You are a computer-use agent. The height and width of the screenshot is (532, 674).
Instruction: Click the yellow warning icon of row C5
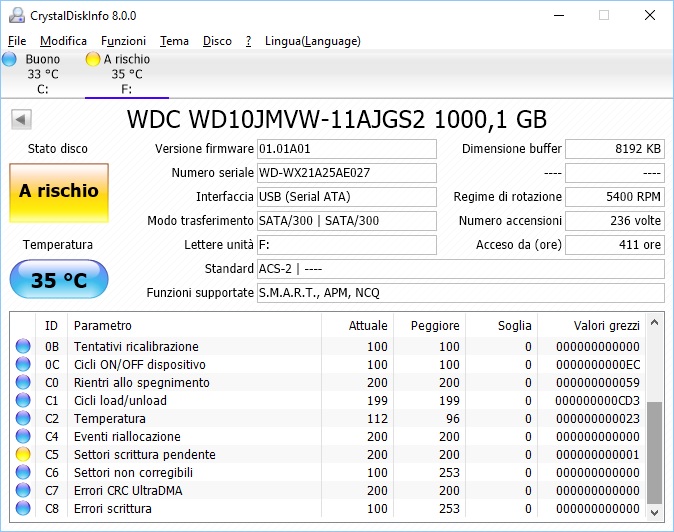point(23,455)
